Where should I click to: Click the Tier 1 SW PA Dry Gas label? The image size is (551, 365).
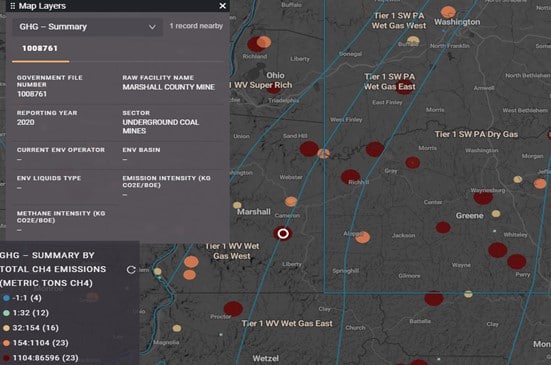tap(476, 134)
